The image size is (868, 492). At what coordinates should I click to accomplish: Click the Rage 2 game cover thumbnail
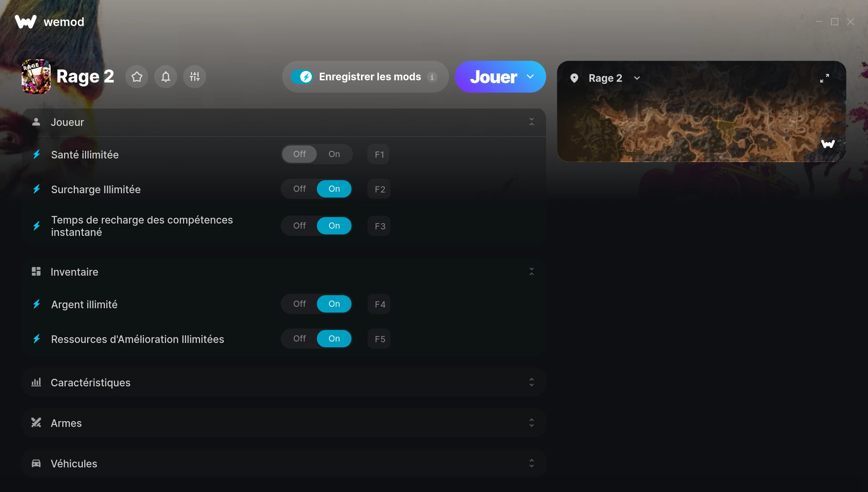click(36, 77)
